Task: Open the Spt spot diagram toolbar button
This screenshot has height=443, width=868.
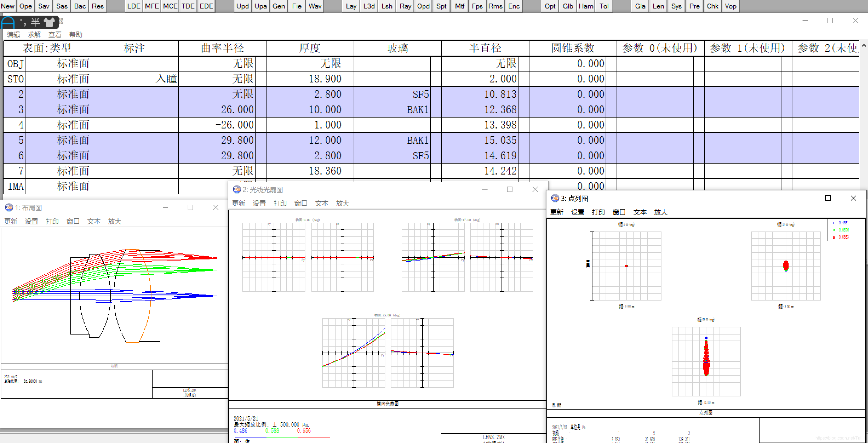Action: [x=441, y=6]
